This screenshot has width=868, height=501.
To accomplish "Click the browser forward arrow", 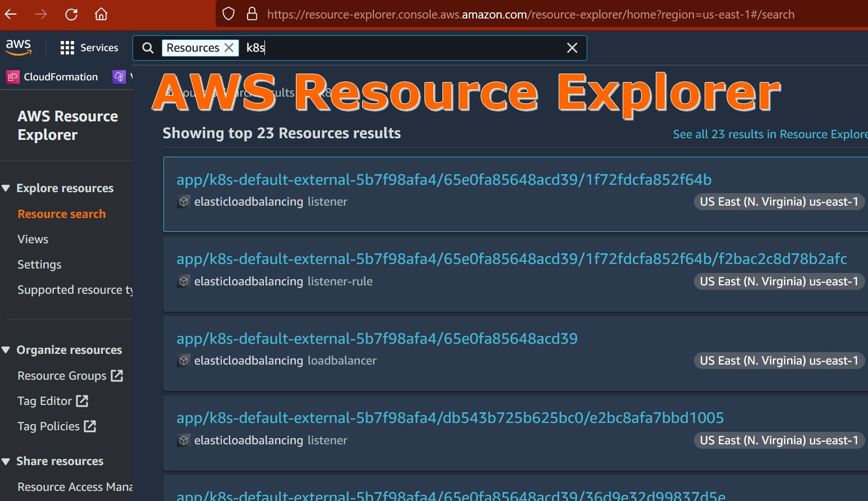I will pos(41,14).
